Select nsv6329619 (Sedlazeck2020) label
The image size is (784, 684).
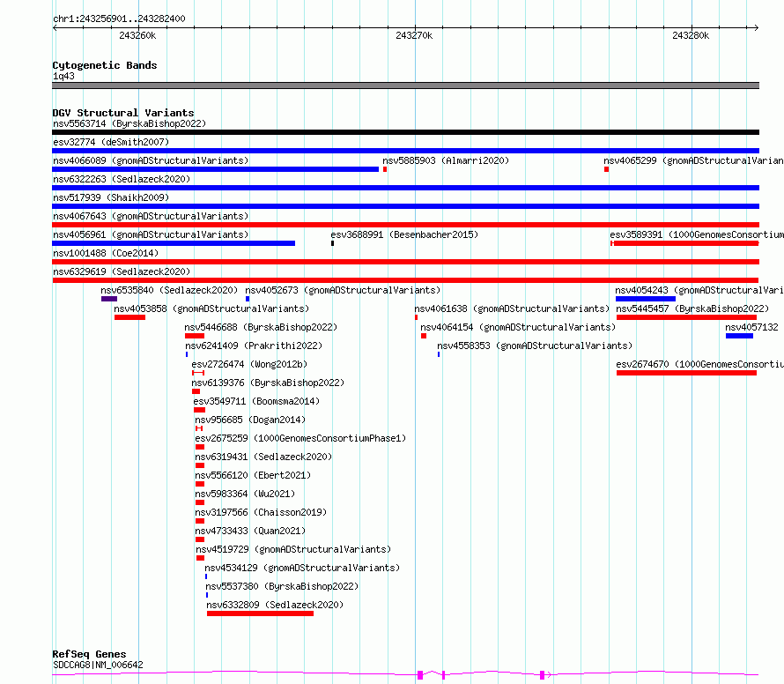(122, 271)
